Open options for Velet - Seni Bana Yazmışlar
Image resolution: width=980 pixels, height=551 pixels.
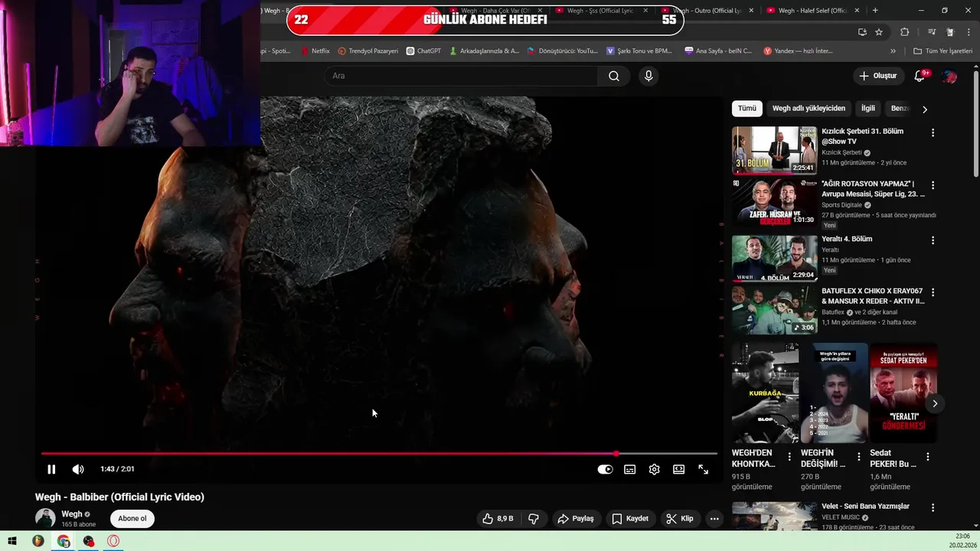pos(933,507)
